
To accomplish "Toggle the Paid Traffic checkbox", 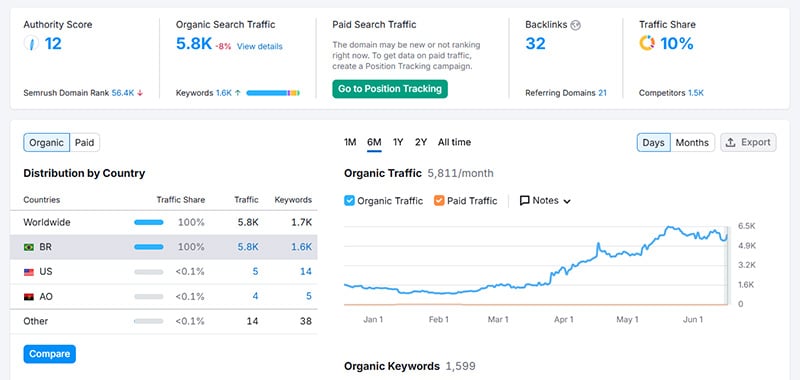I will point(439,200).
